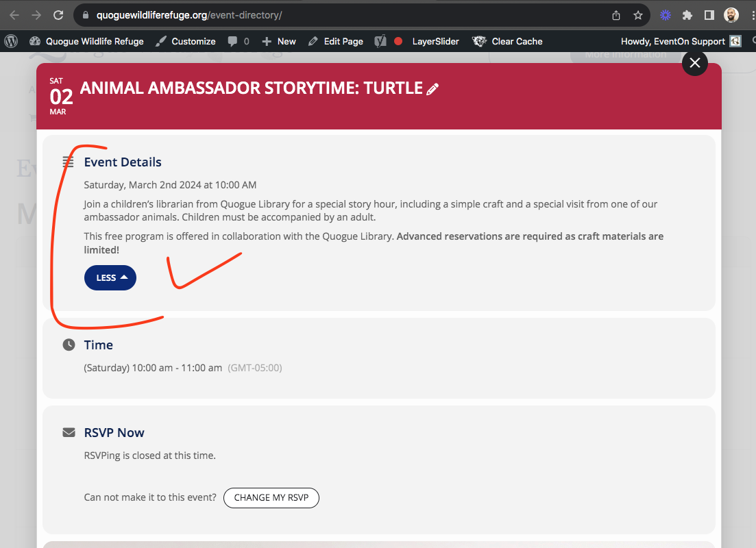
Task: Open Quogue Wildlife Refuge site menu
Action: point(86,42)
